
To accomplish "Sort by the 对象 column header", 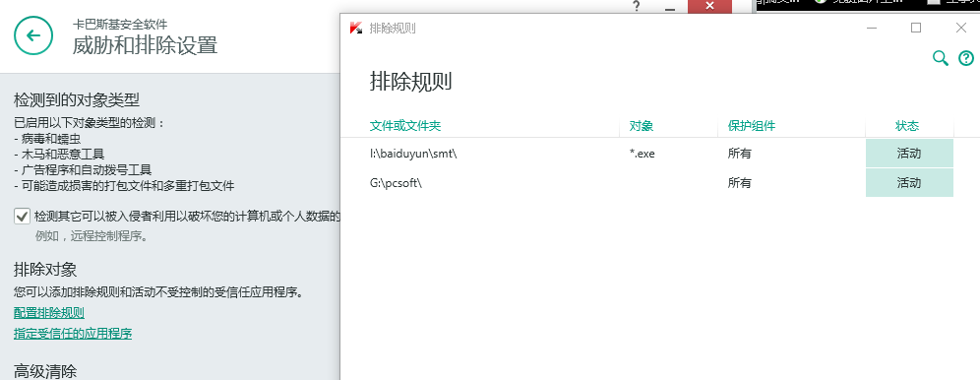I will (642, 126).
